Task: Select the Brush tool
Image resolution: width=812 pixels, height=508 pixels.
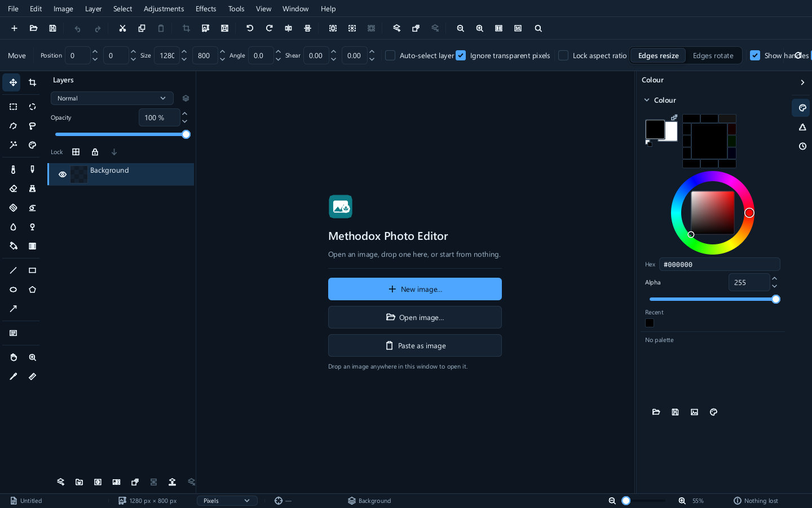Action: click(x=13, y=169)
